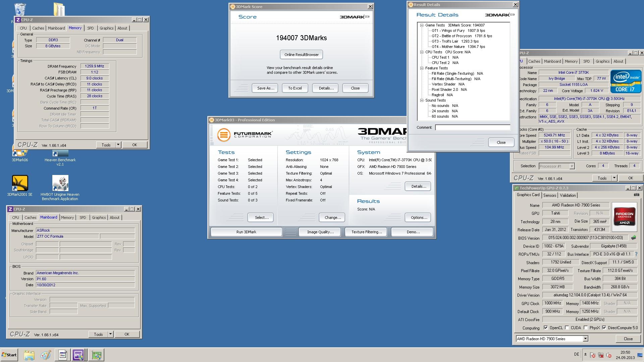Click the Futuremark Corporation logo
Screen dimensions: 644x362
click(245, 135)
